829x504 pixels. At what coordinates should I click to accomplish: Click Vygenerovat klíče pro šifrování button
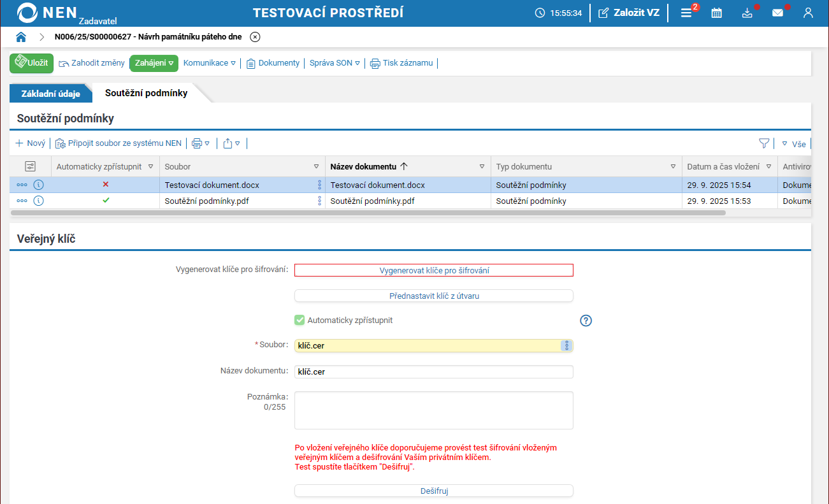tap(434, 270)
